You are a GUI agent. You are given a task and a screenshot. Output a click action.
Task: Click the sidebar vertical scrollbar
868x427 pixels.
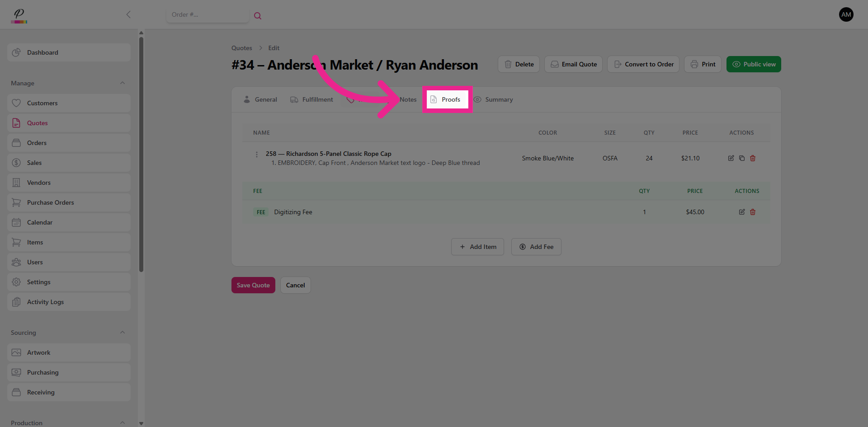(x=141, y=154)
